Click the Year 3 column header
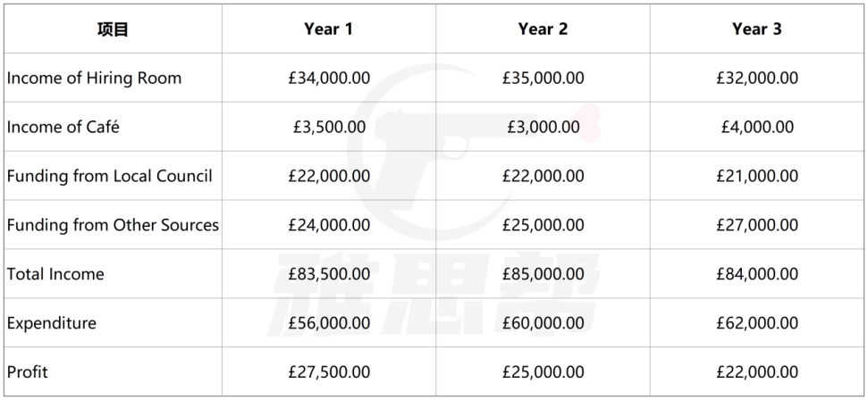Image resolution: width=868 pixels, height=400 pixels. coord(757,29)
